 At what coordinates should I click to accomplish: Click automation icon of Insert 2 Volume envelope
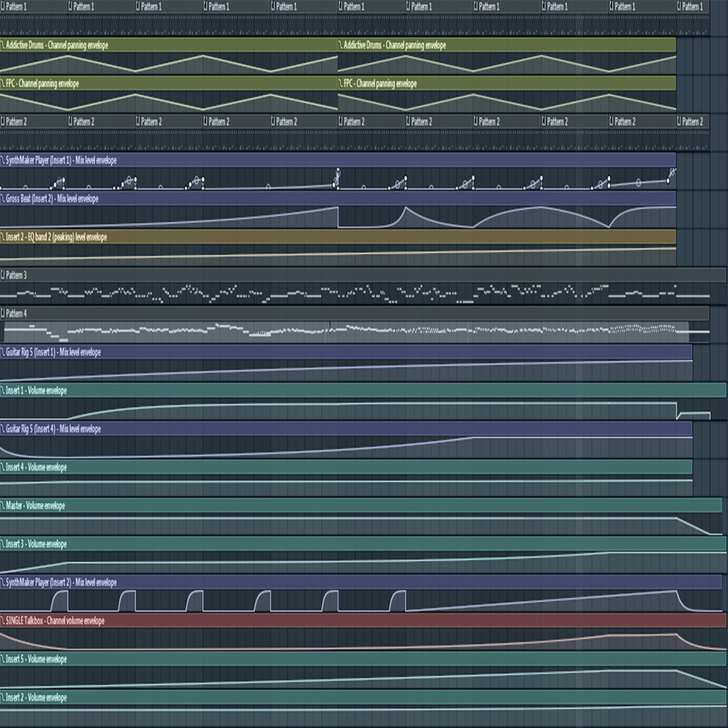pyautogui.click(x=3, y=697)
